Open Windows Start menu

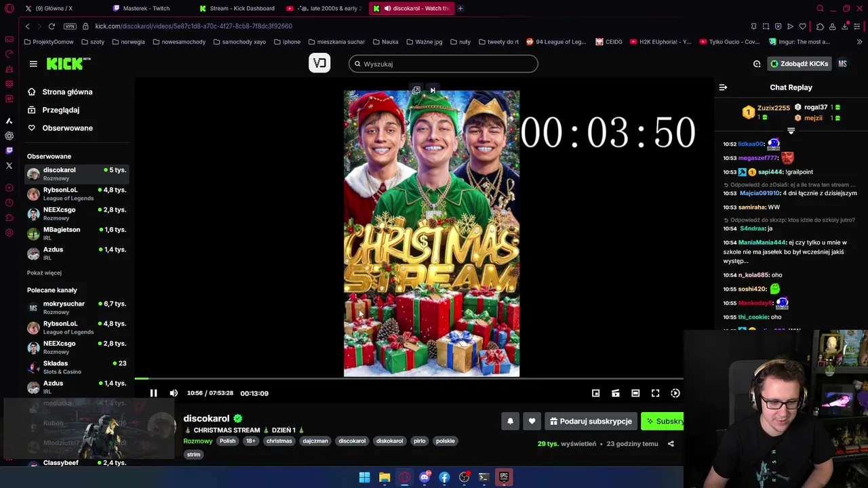tap(364, 477)
